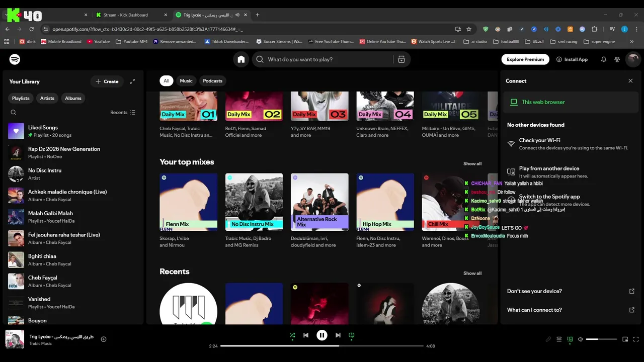
Task: Select the Podcasts filter chip
Action: 212,81
